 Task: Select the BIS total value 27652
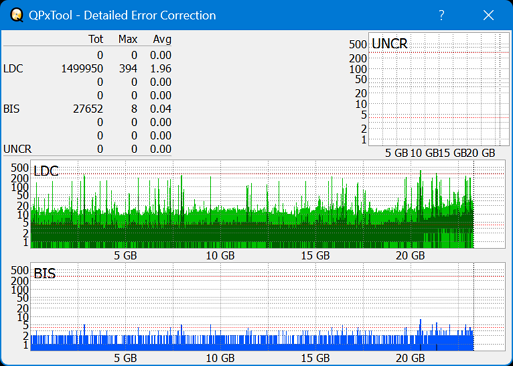point(88,109)
